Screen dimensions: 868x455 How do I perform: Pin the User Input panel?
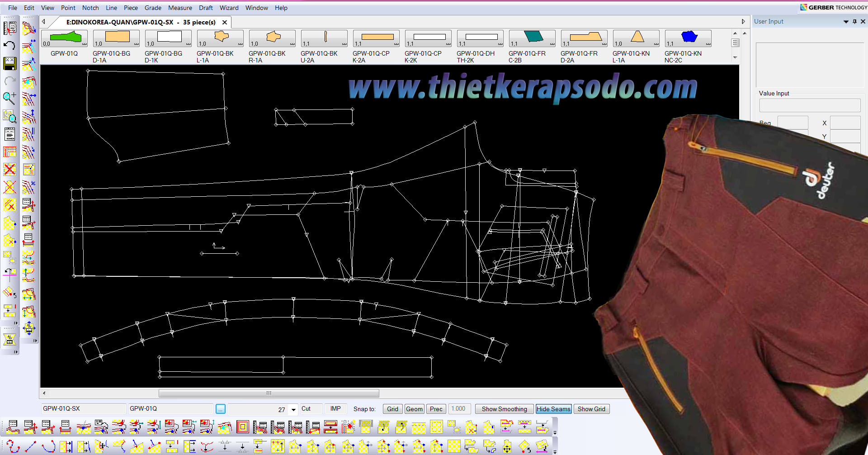tap(854, 21)
